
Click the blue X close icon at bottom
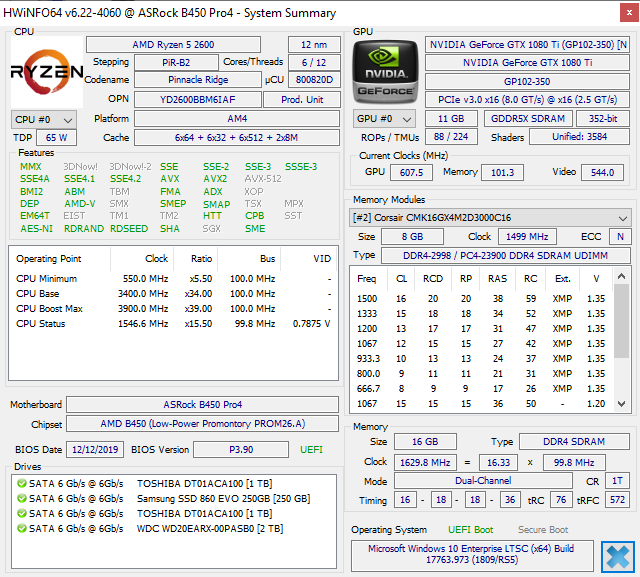click(618, 557)
